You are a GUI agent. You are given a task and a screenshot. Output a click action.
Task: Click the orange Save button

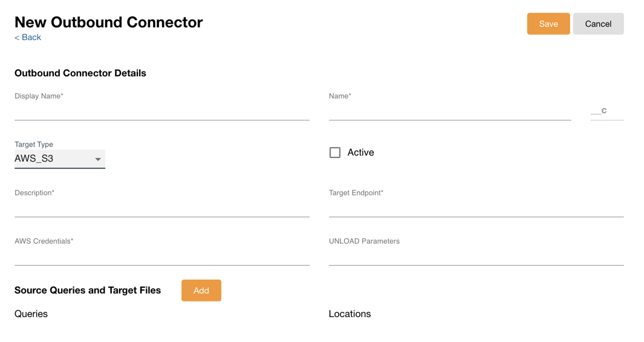coord(548,24)
